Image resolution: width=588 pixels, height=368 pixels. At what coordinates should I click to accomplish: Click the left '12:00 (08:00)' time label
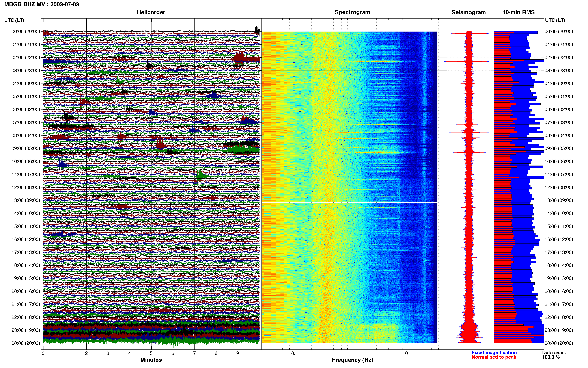pyautogui.click(x=26, y=187)
